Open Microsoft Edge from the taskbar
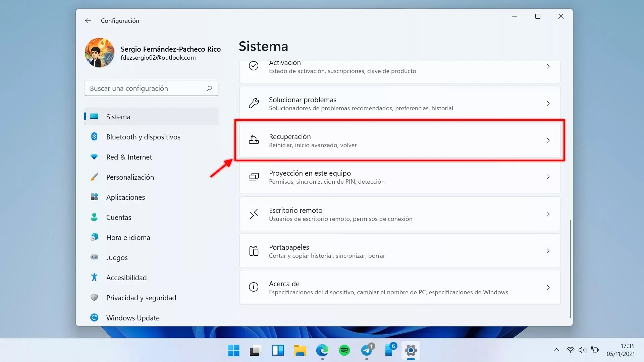 tap(322, 351)
